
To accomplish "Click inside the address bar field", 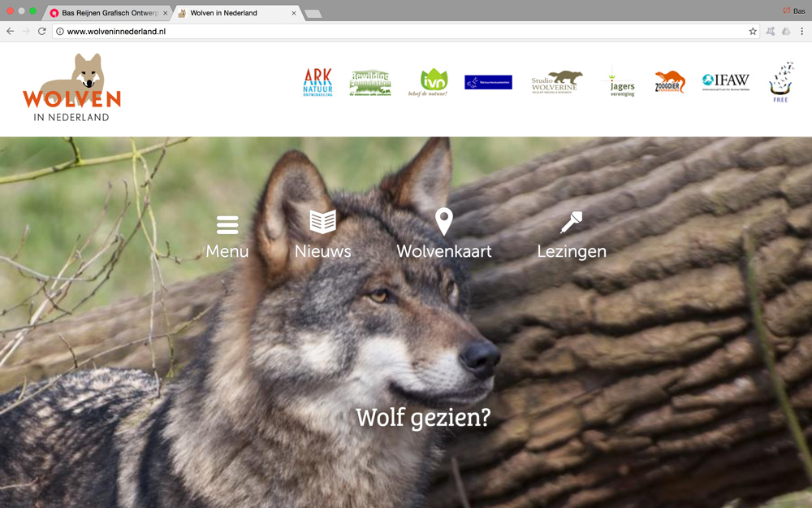I will pyautogui.click(x=244, y=31).
